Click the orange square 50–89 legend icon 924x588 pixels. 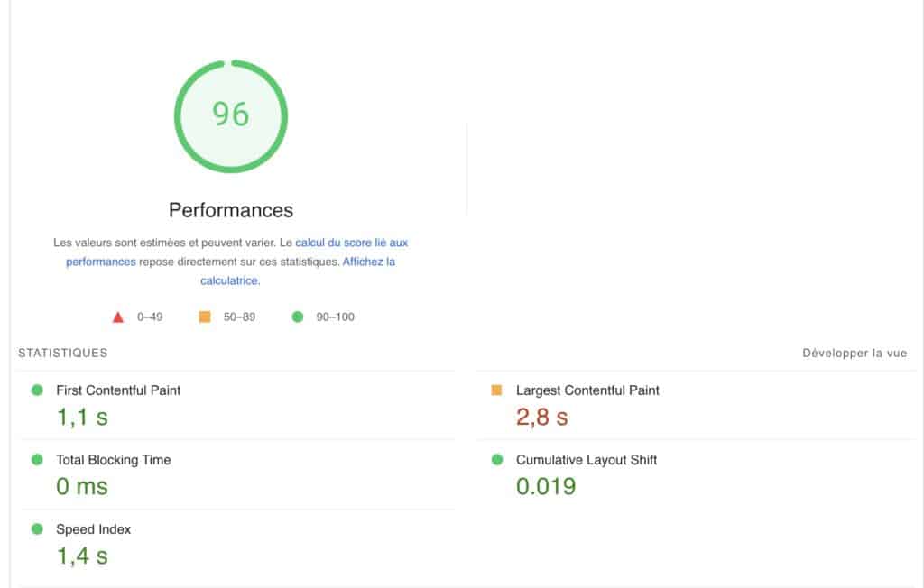(205, 317)
